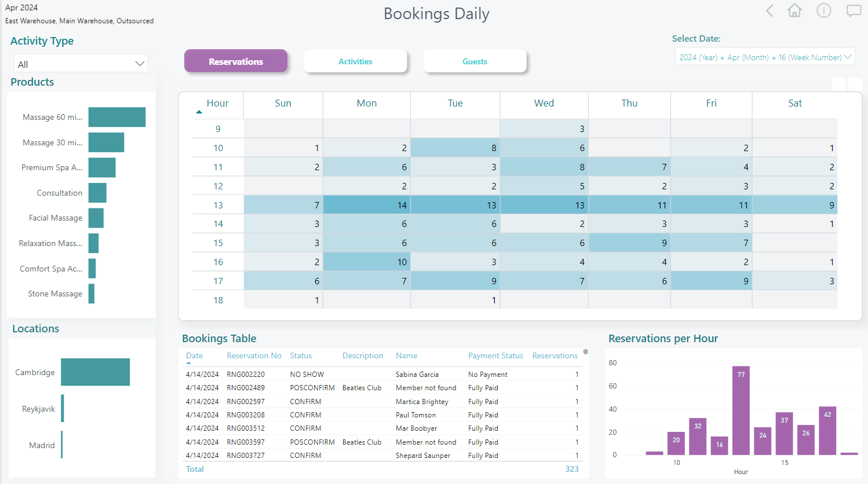Click the Monday 13h cell showing 14

pyautogui.click(x=367, y=205)
